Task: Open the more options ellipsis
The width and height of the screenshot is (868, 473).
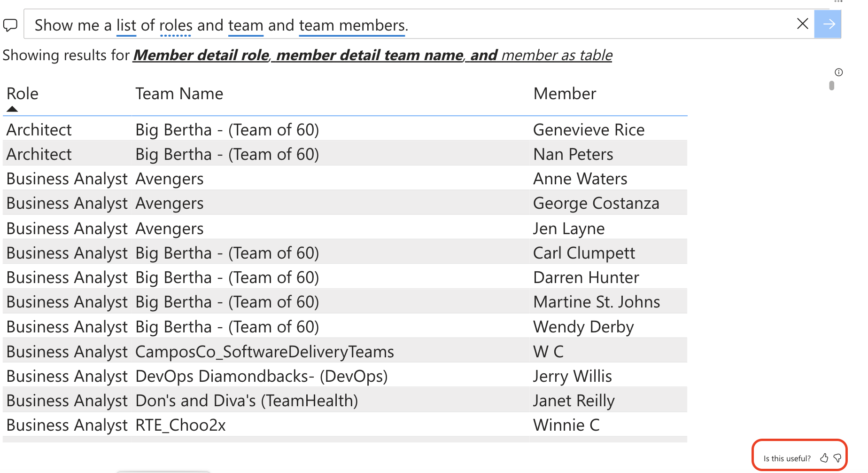Action: click(x=838, y=1)
